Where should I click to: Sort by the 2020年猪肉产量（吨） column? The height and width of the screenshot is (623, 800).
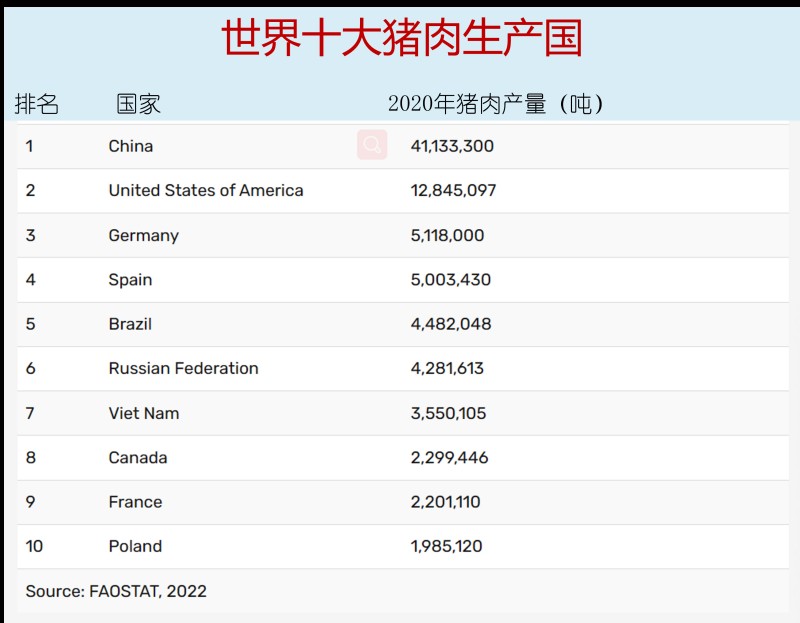(498, 101)
